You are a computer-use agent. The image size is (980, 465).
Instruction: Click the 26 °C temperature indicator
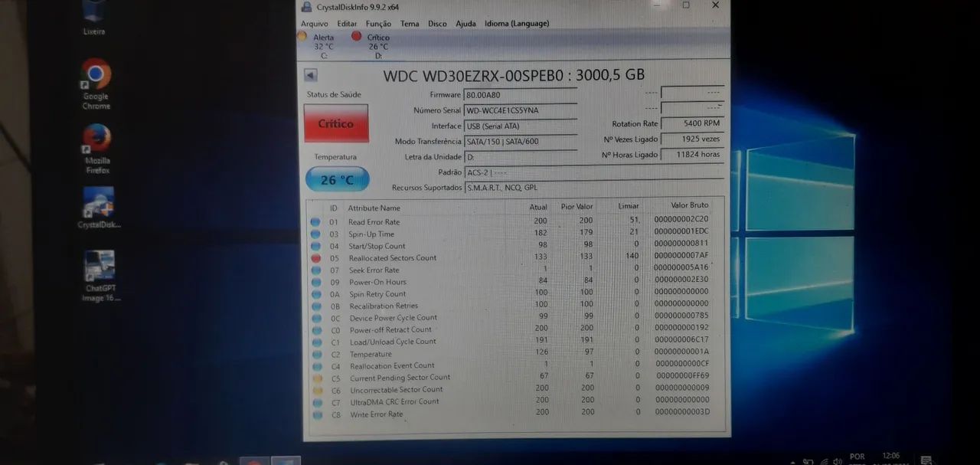pos(337,180)
